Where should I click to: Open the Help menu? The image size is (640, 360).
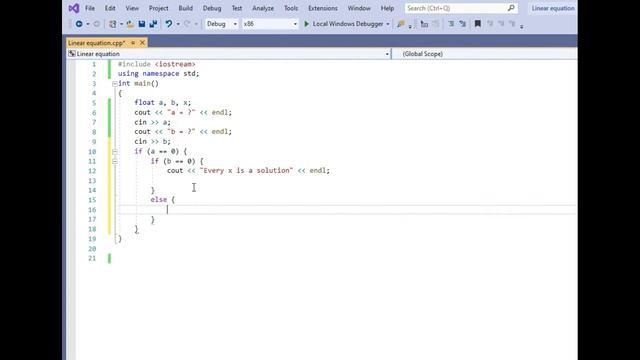pos(387,8)
